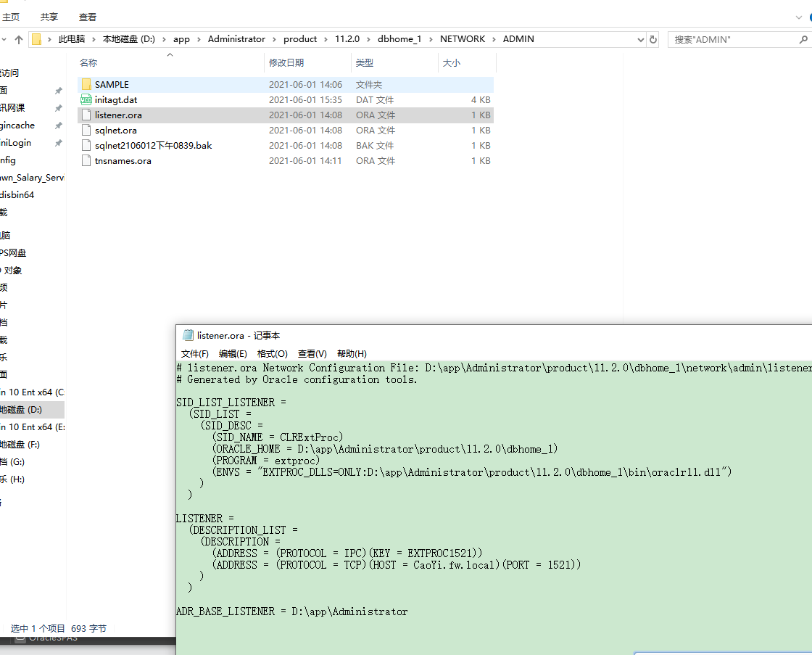The image size is (812, 655).
Task: Click the ADR_BASE_LISTENER line in Notepad
Action: tap(292, 611)
